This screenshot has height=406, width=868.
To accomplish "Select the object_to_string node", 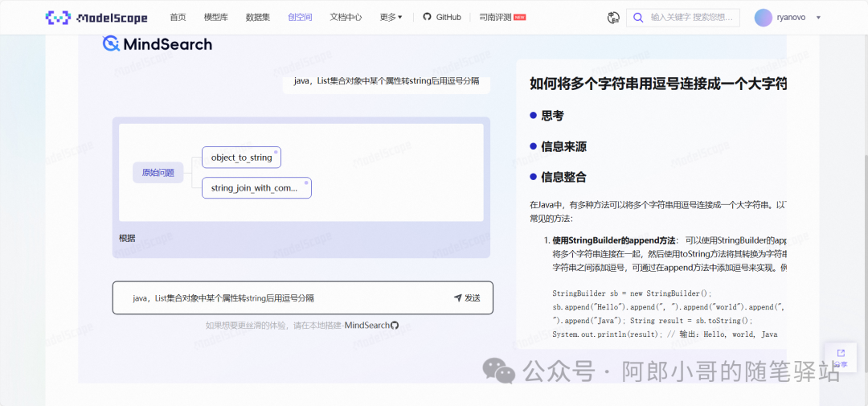I will pyautogui.click(x=241, y=158).
